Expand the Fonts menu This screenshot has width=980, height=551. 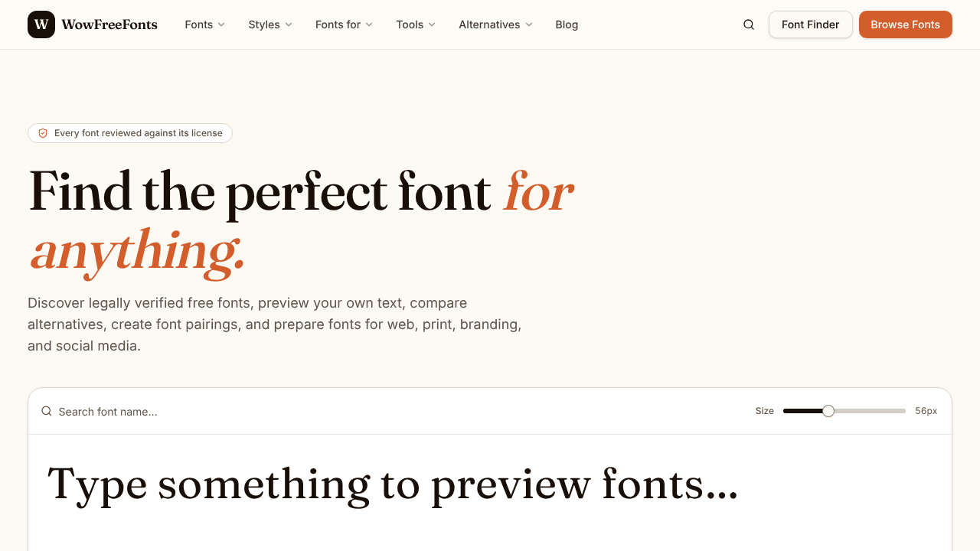pos(204,24)
